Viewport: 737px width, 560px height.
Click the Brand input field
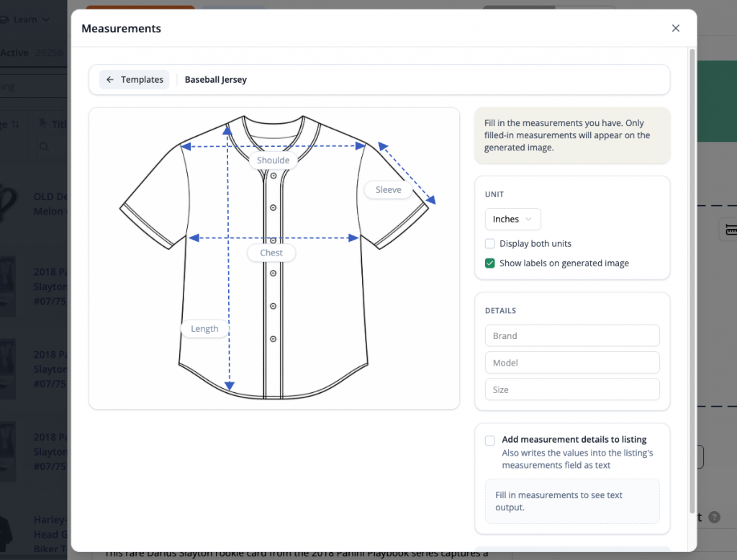(x=572, y=335)
